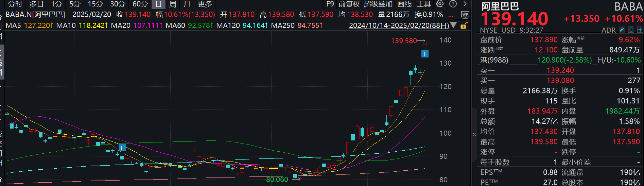Click 外盘 value 183.94万
This screenshot has width=644, height=186.
pyautogui.click(x=542, y=111)
